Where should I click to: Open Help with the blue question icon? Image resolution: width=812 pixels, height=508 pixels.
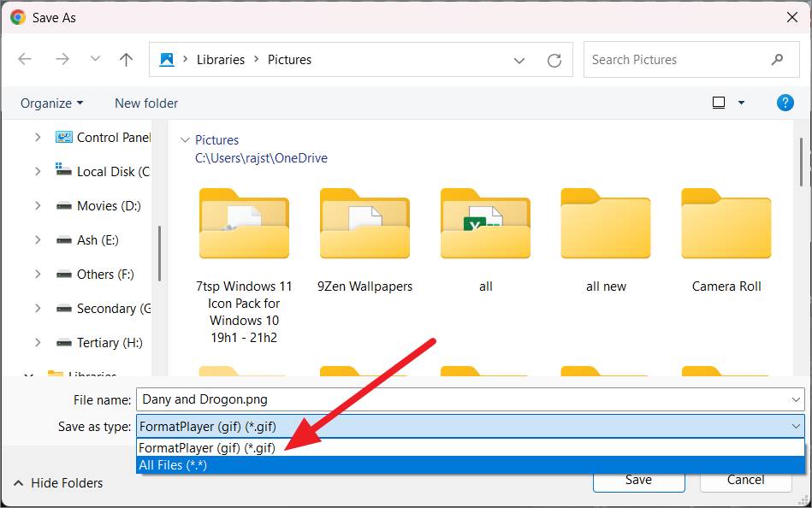[x=785, y=103]
